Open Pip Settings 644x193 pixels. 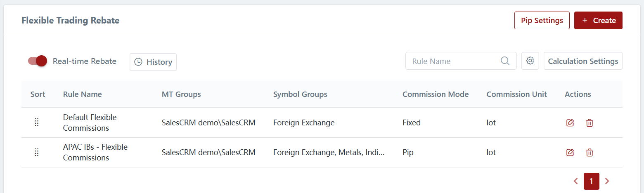(542, 21)
